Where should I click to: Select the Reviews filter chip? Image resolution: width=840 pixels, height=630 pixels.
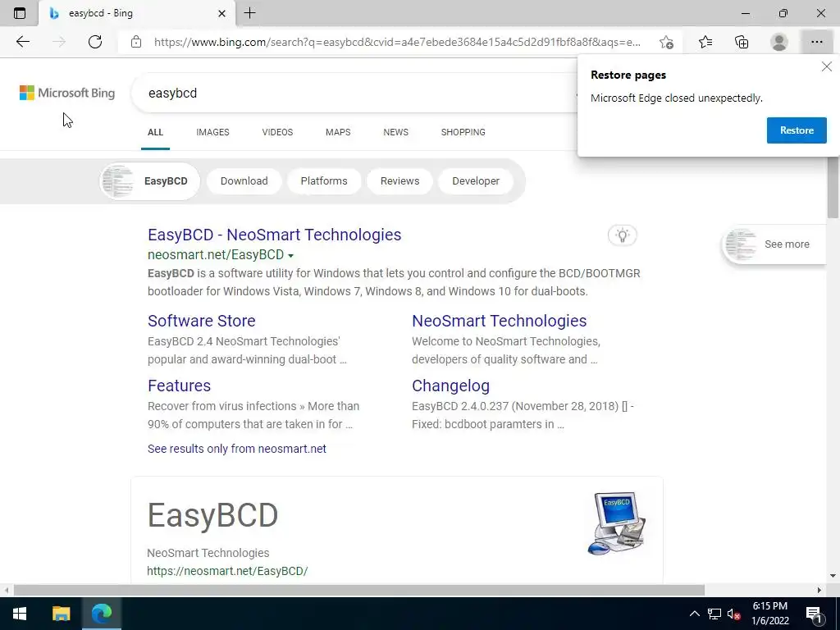click(x=399, y=181)
